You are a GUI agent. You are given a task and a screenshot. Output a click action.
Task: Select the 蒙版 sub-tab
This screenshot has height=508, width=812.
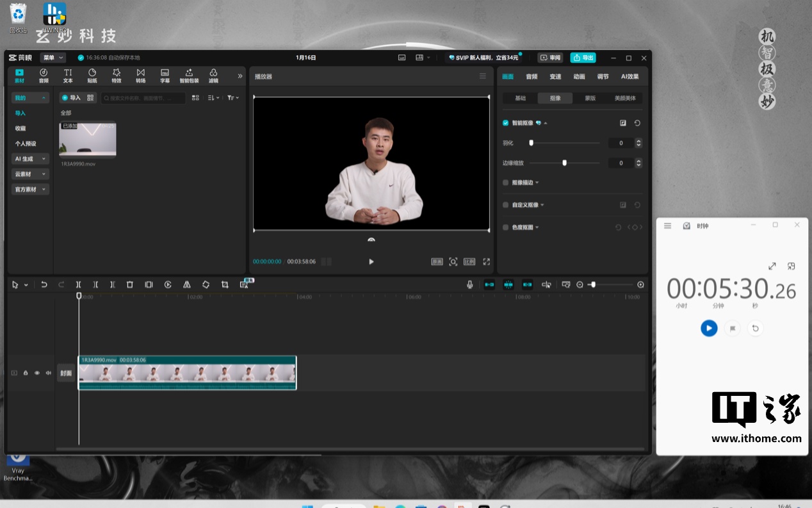pos(590,98)
